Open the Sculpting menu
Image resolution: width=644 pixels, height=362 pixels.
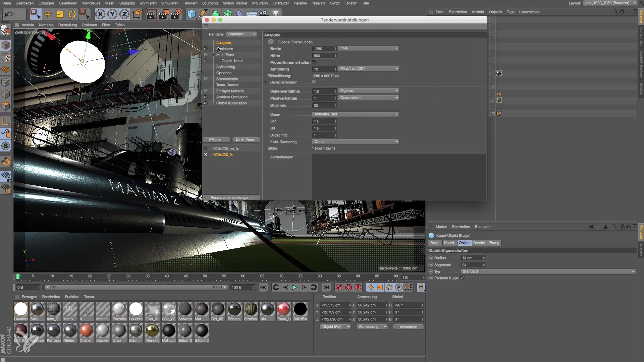pyautogui.click(x=210, y=3)
